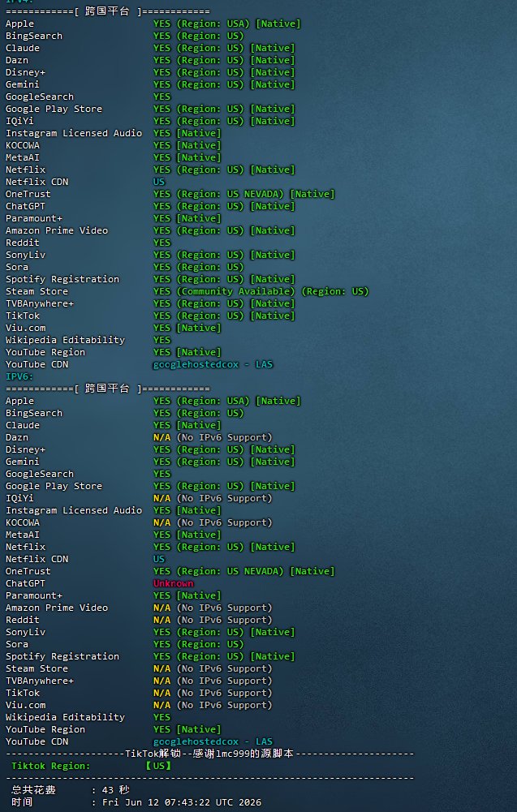Select "Instagram Licensed Audio" label in the IPv4 section
517x812 pixels.
[x=74, y=133]
